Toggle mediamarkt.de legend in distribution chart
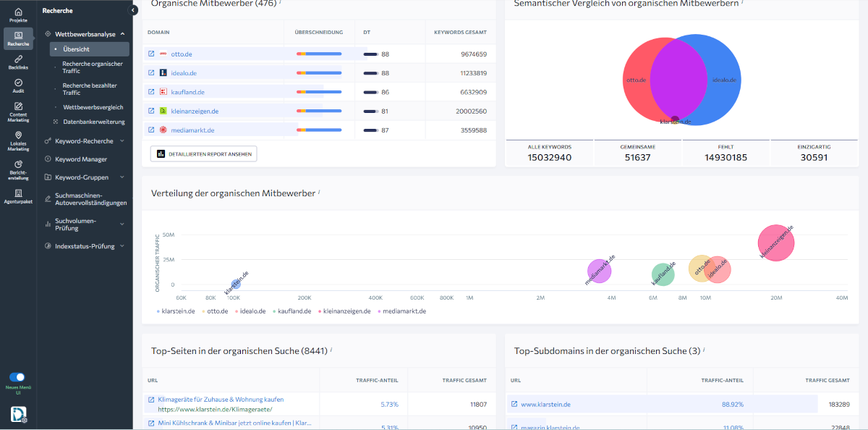The height and width of the screenshot is (430, 868). (x=401, y=311)
